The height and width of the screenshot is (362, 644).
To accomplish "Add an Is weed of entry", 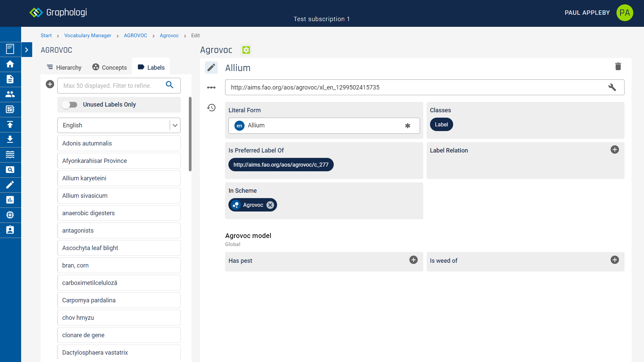I will click(615, 260).
